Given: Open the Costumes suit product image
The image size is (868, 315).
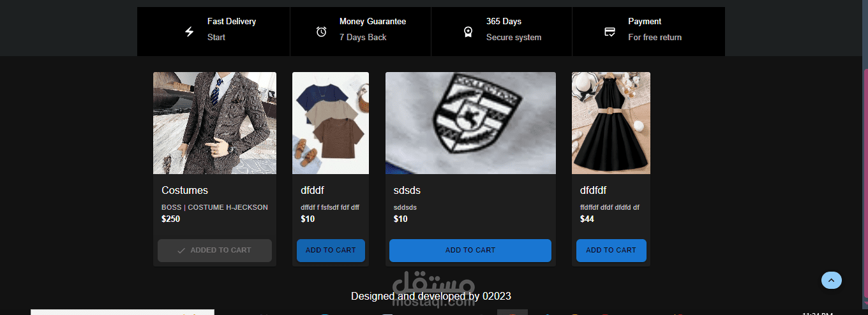Looking at the screenshot, I should pos(214,123).
